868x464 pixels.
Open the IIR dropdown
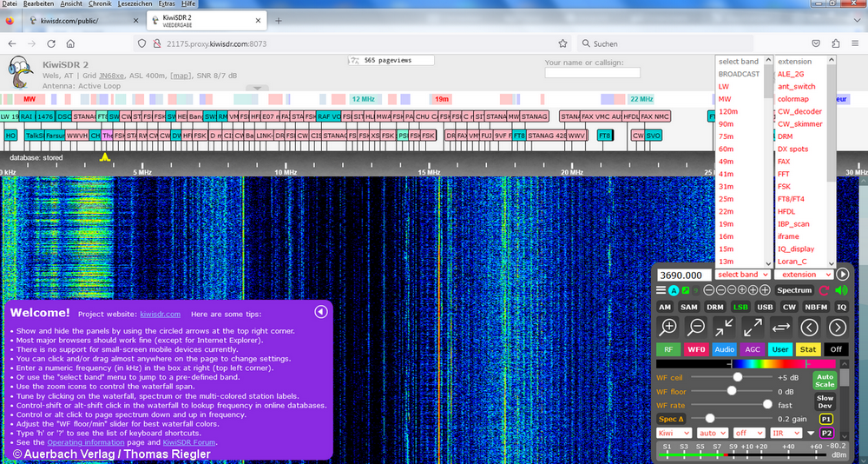786,433
